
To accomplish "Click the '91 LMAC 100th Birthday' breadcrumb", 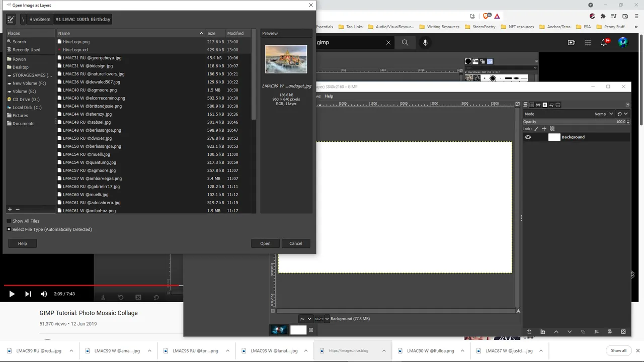I will pos(83,19).
